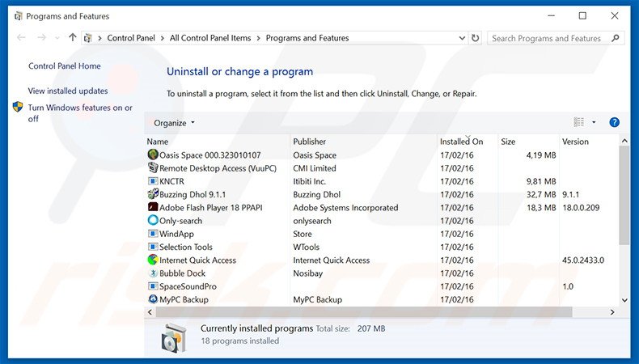The image size is (639, 364).
Task: Navigate forward with the forward arrow
Action: (41, 38)
